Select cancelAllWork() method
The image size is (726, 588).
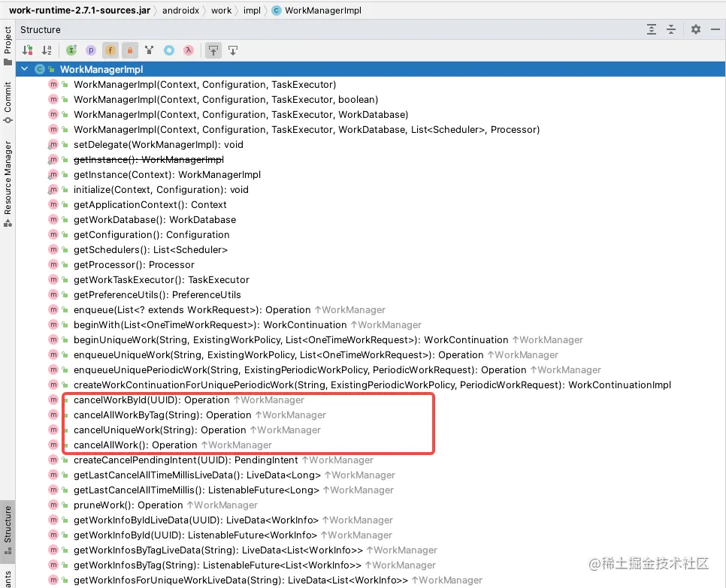172,445
